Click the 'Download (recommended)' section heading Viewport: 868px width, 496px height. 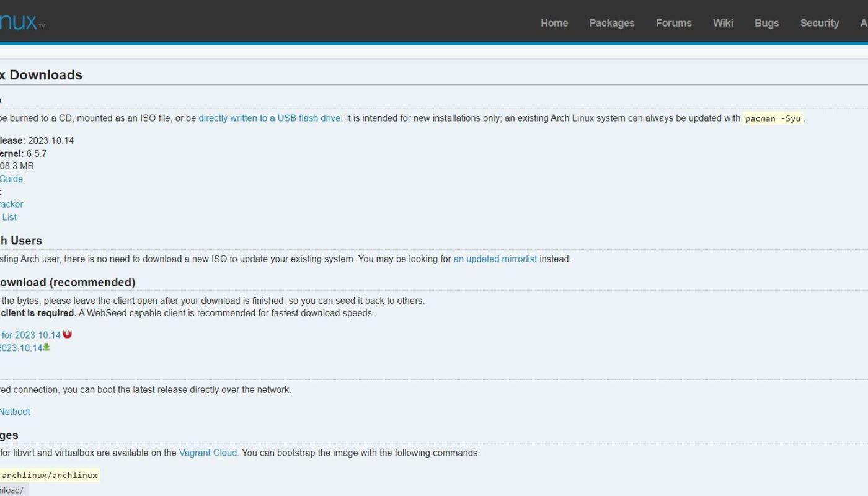tap(68, 282)
